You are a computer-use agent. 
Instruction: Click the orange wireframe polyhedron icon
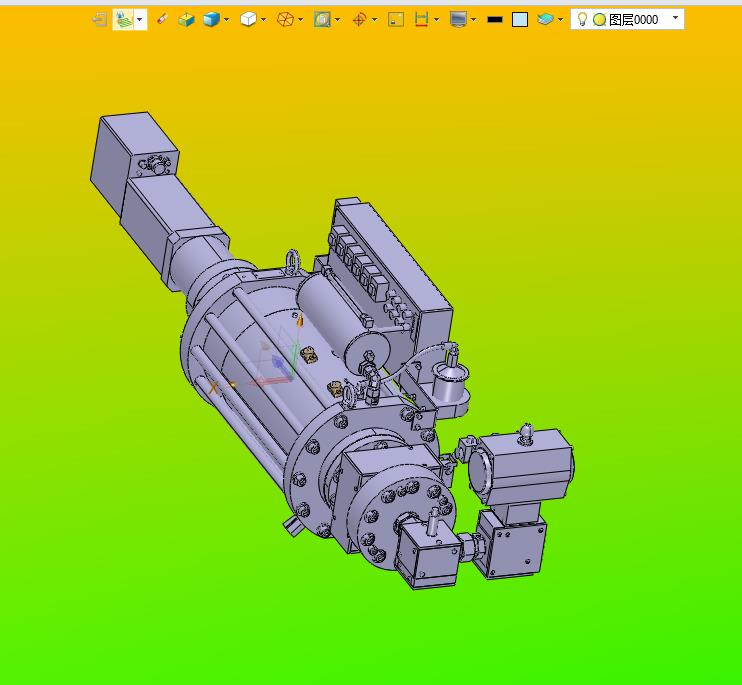pos(285,19)
